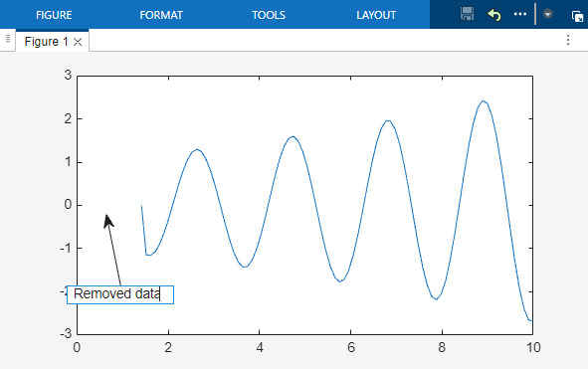
Task: Switch to the FORMAT ribbon tab
Action: point(161,15)
